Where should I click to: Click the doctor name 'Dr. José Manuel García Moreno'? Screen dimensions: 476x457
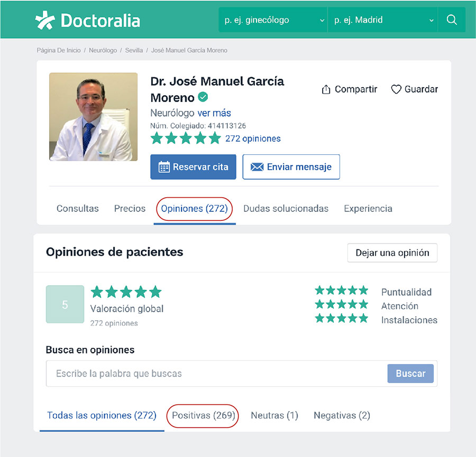pos(217,89)
